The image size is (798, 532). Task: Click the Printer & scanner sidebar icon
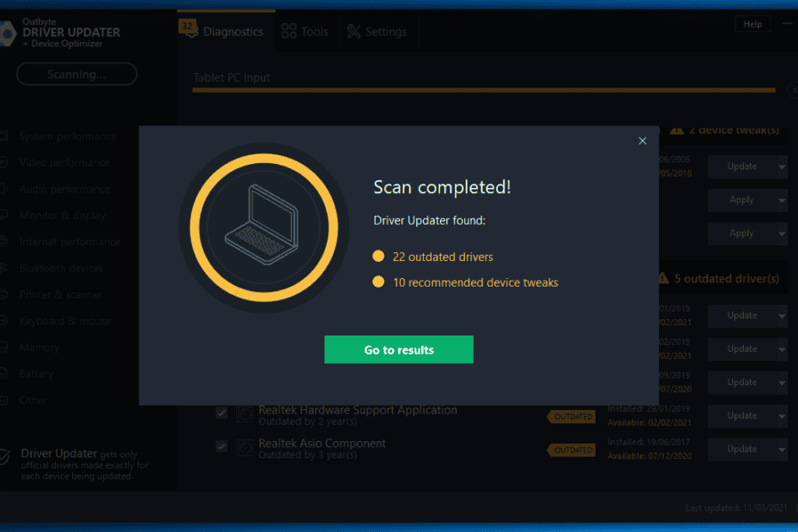(x=3, y=294)
